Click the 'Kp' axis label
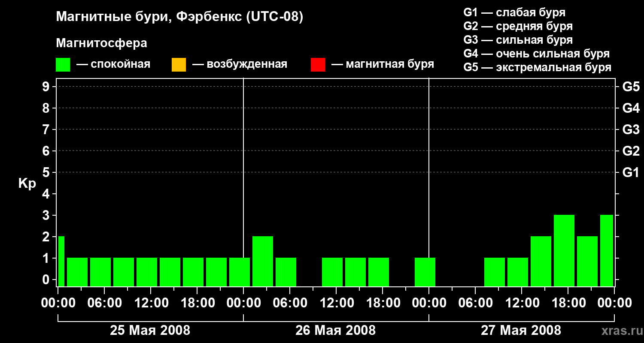This screenshot has width=644, height=343. (27, 184)
